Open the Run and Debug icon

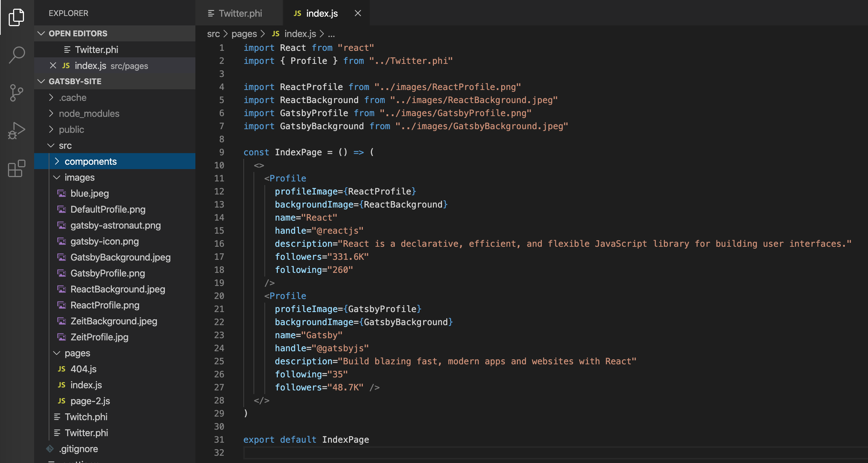click(16, 131)
